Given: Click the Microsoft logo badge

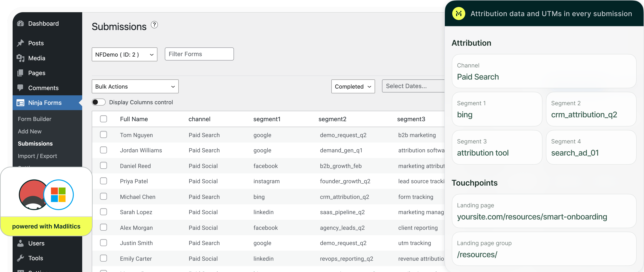Looking at the screenshot, I should pyautogui.click(x=58, y=195).
